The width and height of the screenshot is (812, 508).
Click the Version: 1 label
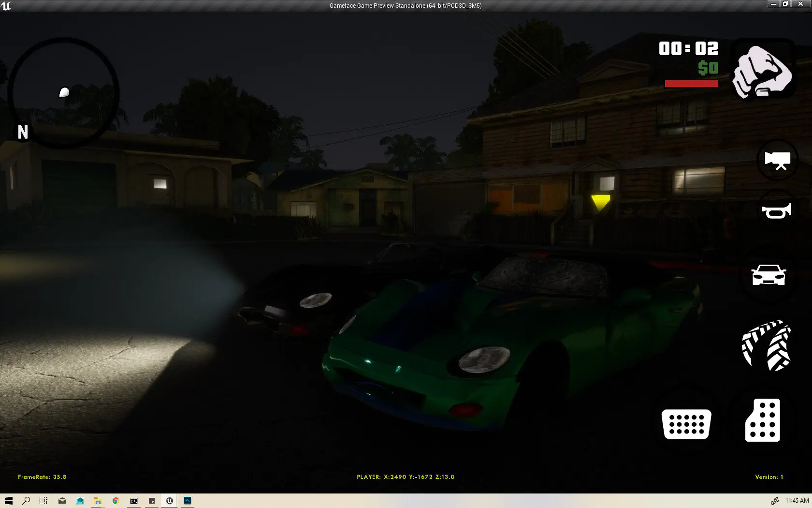(x=769, y=477)
